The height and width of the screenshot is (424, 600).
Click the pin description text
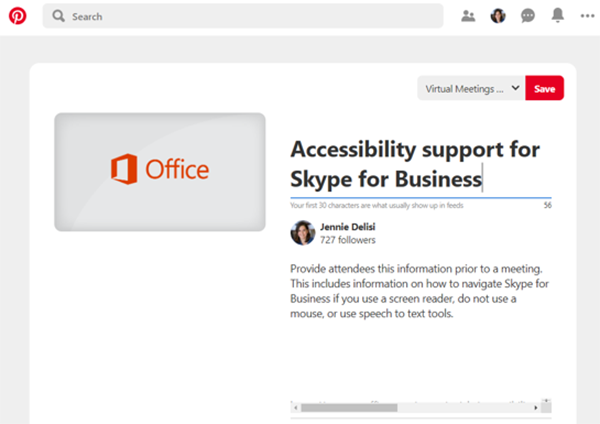[x=419, y=291]
